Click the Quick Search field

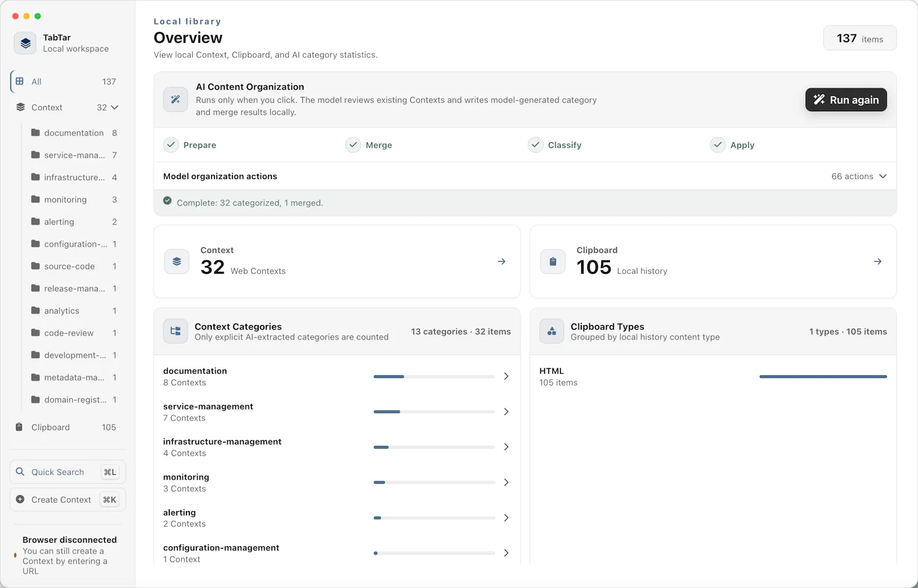click(x=68, y=472)
